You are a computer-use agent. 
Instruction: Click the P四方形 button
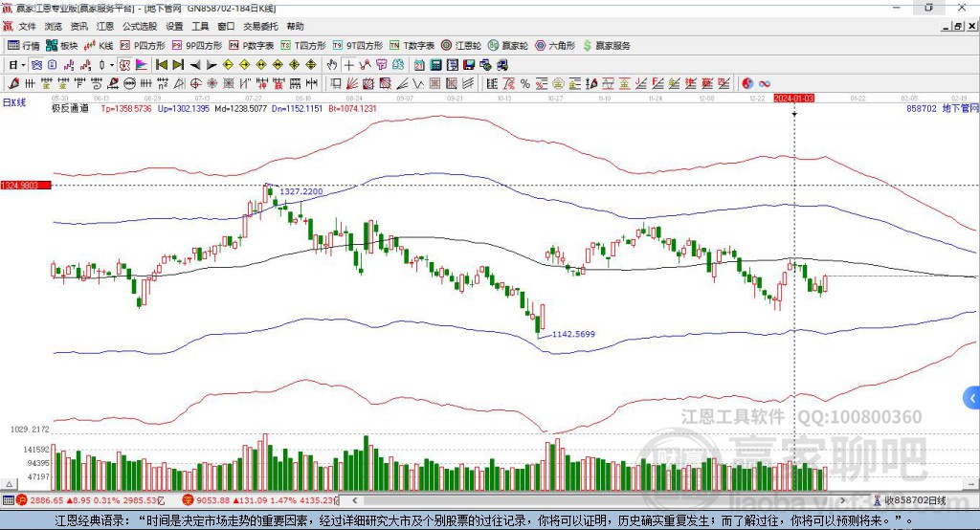click(x=143, y=45)
